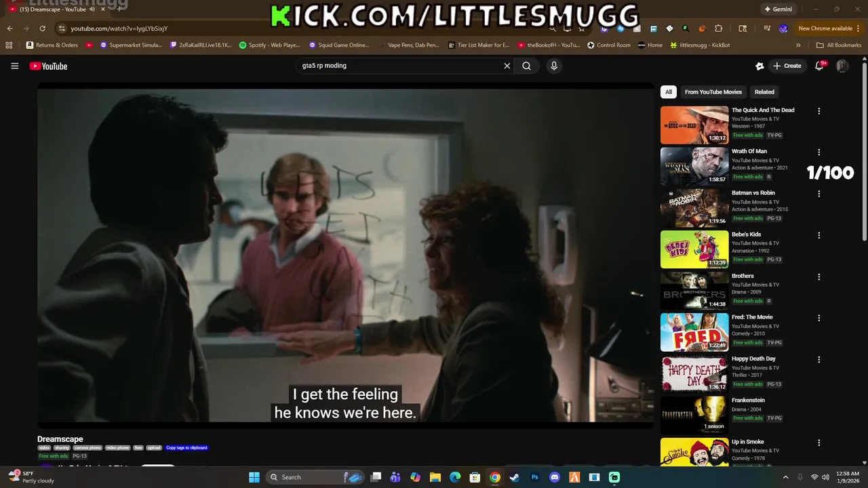Open Gemini in Chrome
Viewport: 868px width, 488px height.
(778, 9)
